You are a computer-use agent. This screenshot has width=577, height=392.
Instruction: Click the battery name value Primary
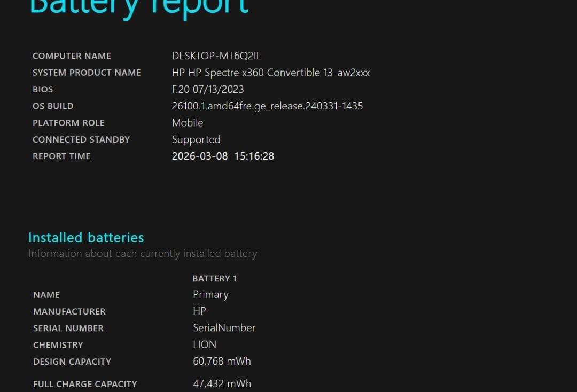[x=211, y=295]
